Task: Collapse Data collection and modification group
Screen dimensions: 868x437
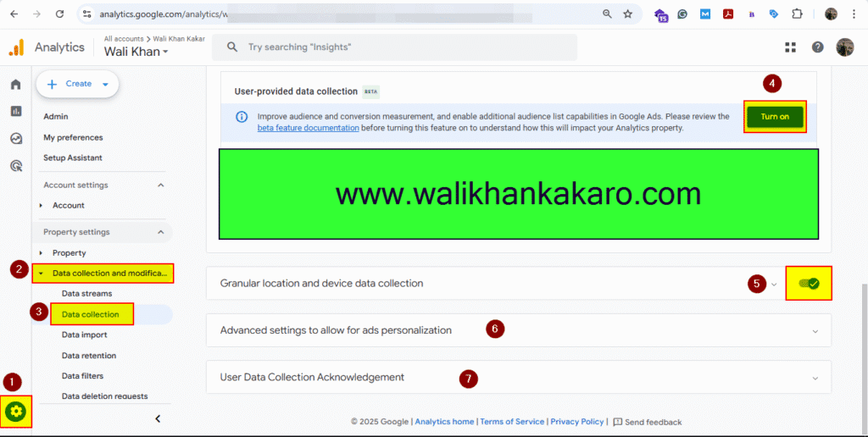Action: point(41,274)
